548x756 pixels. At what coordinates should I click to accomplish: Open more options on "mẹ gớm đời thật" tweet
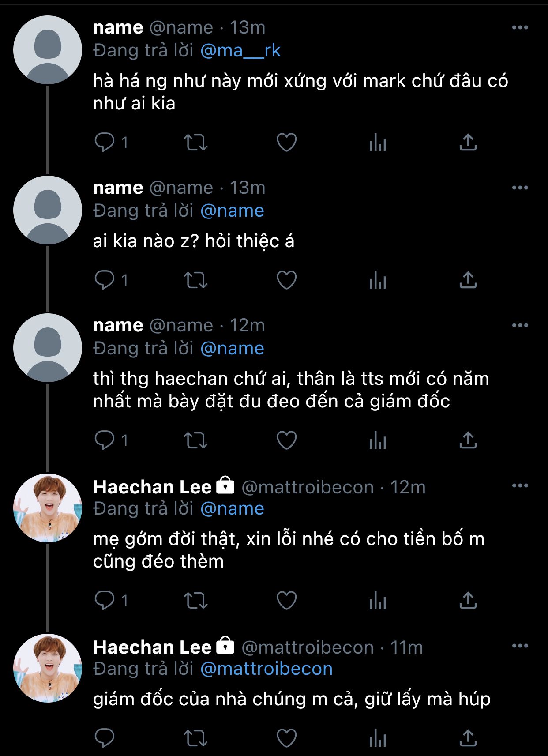[520, 485]
